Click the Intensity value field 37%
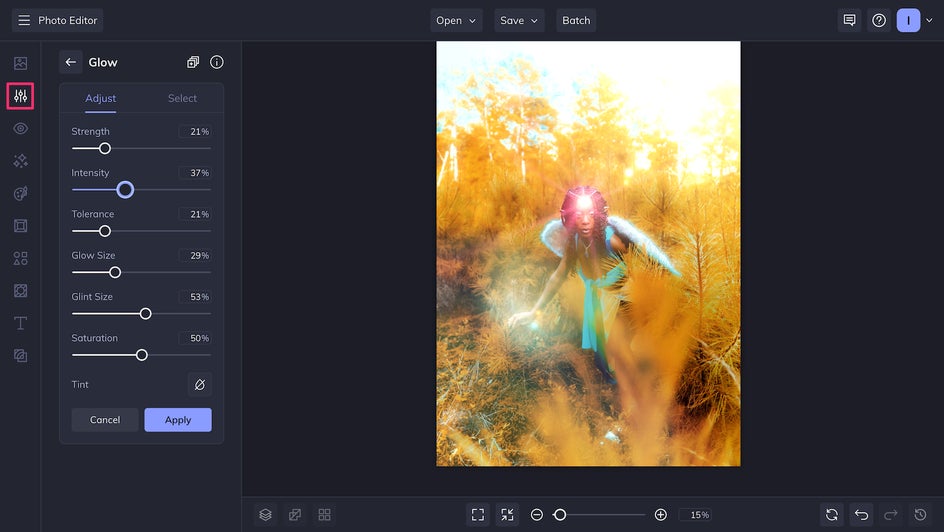This screenshot has width=944, height=532. 195,173
